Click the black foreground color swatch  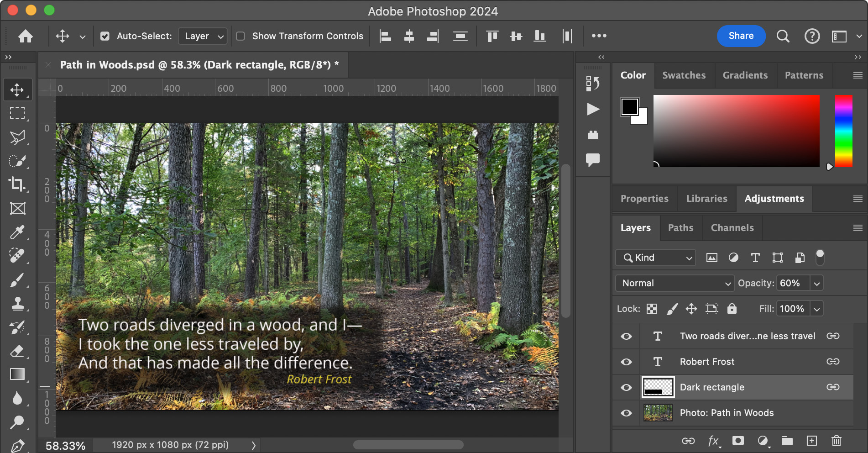tap(629, 107)
